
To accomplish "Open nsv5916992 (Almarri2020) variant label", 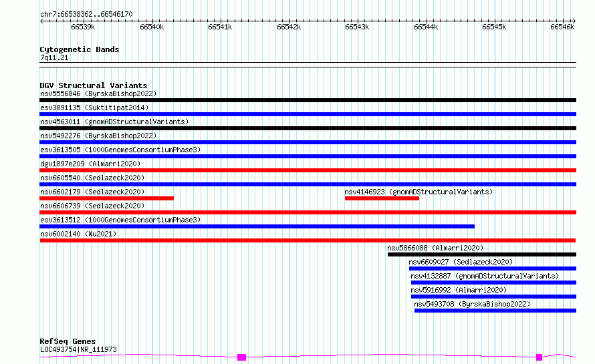I will [459, 290].
